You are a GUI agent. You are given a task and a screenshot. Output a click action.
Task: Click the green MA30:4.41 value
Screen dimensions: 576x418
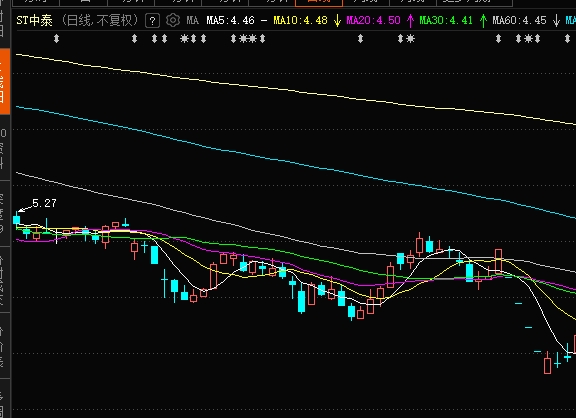(446, 20)
